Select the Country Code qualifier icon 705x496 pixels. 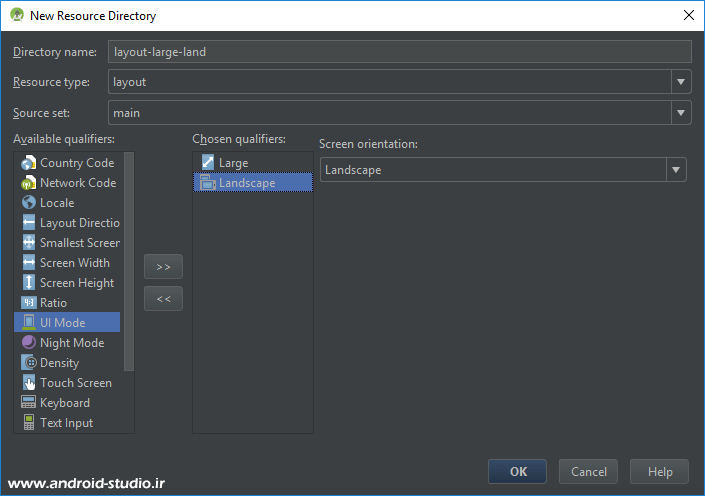28,163
